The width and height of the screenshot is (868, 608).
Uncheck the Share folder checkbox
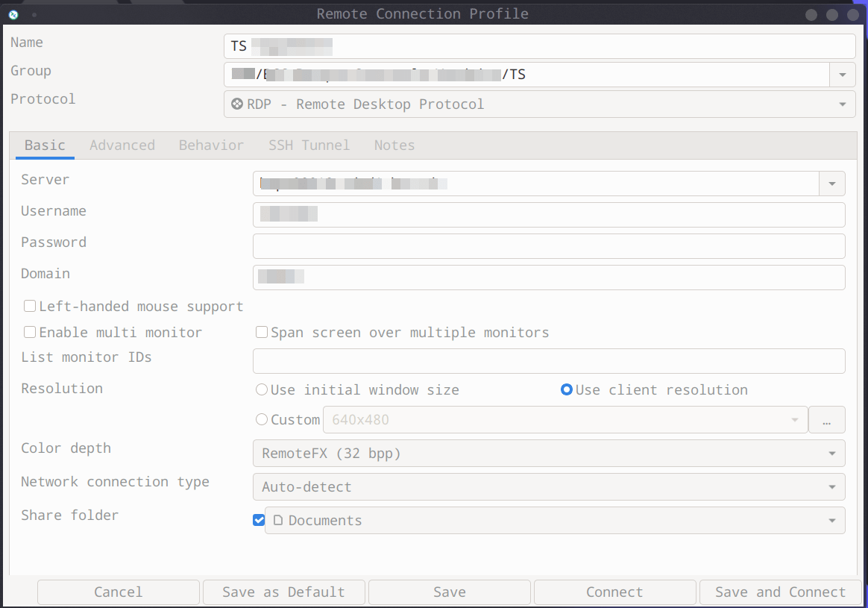pyautogui.click(x=259, y=521)
